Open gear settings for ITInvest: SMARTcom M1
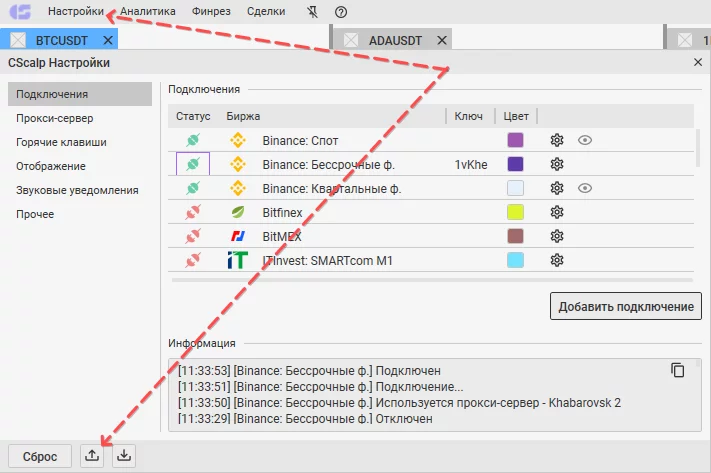The width and height of the screenshot is (711, 473). coord(557,260)
